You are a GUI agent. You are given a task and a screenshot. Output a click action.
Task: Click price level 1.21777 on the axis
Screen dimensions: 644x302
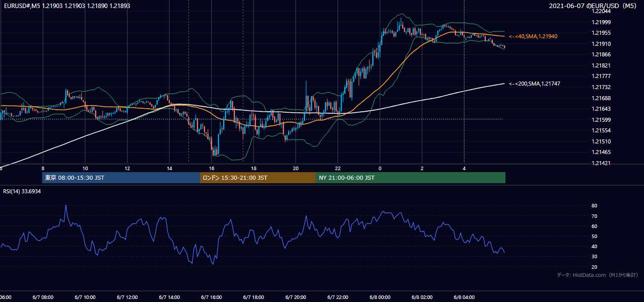coord(602,76)
